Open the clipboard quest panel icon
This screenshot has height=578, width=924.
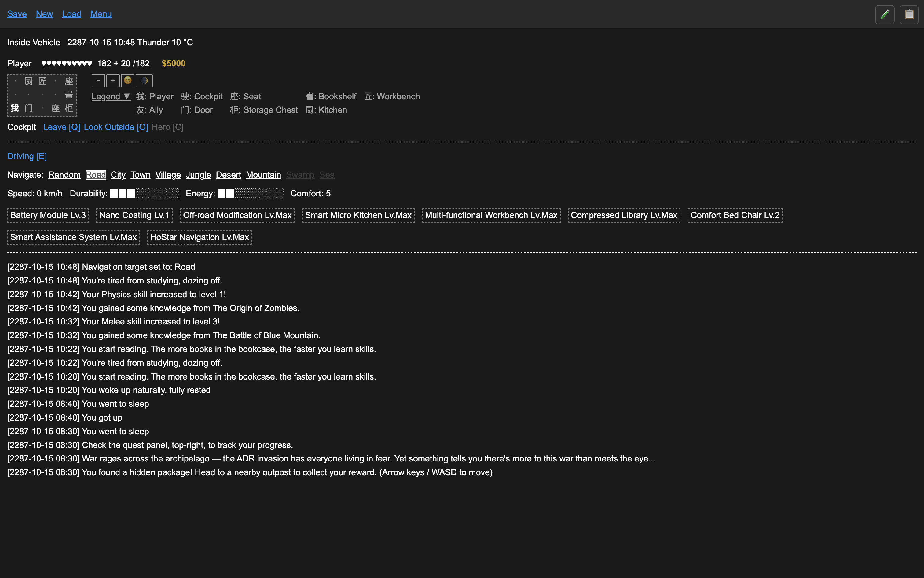coord(909,15)
